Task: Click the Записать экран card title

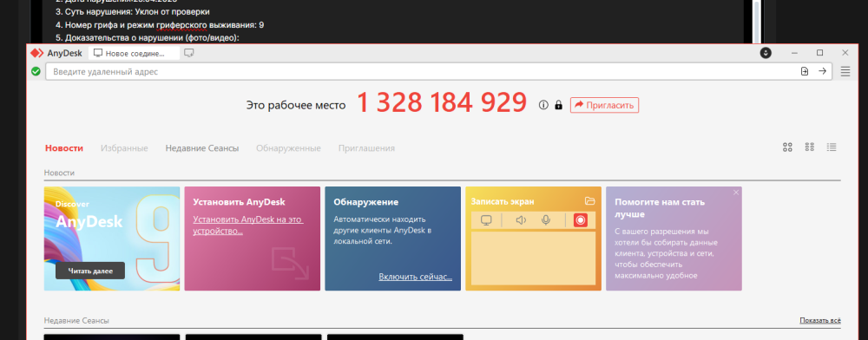Action: tap(502, 202)
